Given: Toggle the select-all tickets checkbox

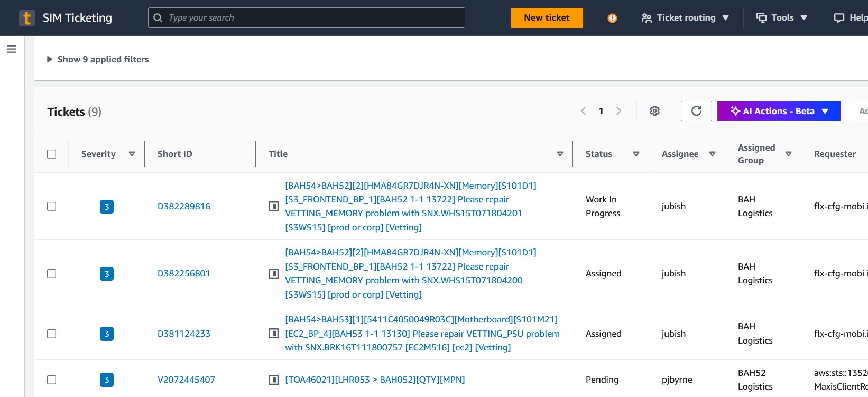Looking at the screenshot, I should [x=51, y=154].
